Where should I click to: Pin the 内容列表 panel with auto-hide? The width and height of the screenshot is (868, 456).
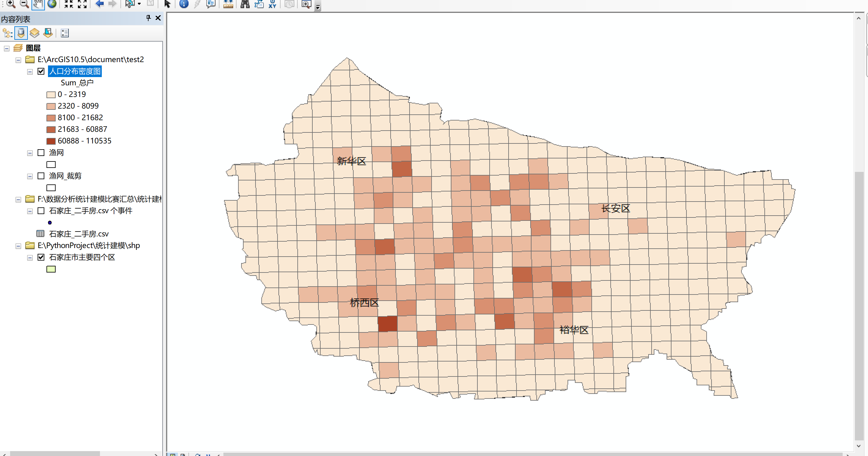(148, 18)
